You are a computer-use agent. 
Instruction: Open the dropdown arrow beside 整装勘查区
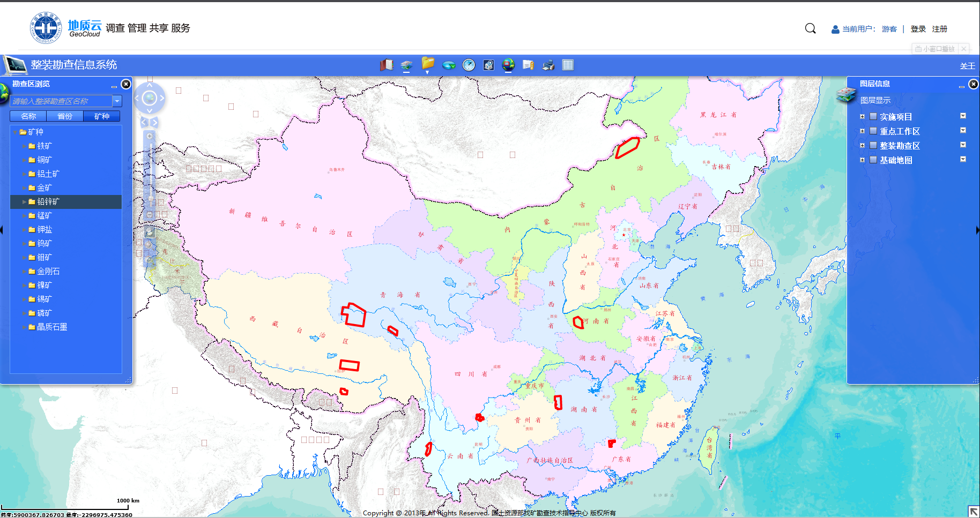pyautogui.click(x=963, y=145)
